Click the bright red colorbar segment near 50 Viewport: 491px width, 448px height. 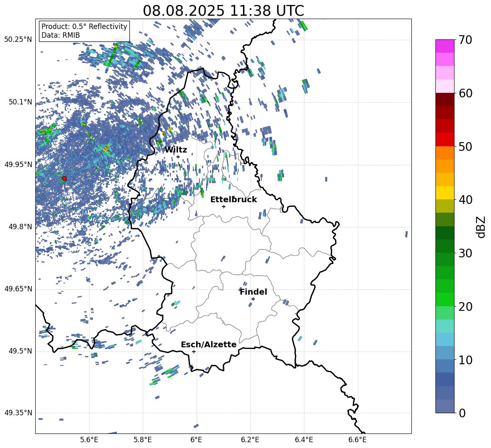[445, 140]
